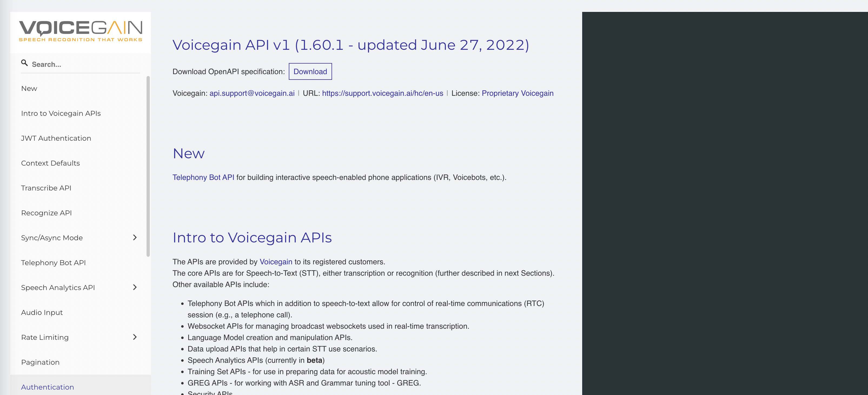Image resolution: width=868 pixels, height=395 pixels.
Task: Click the Voicegain logo
Action: point(81,31)
